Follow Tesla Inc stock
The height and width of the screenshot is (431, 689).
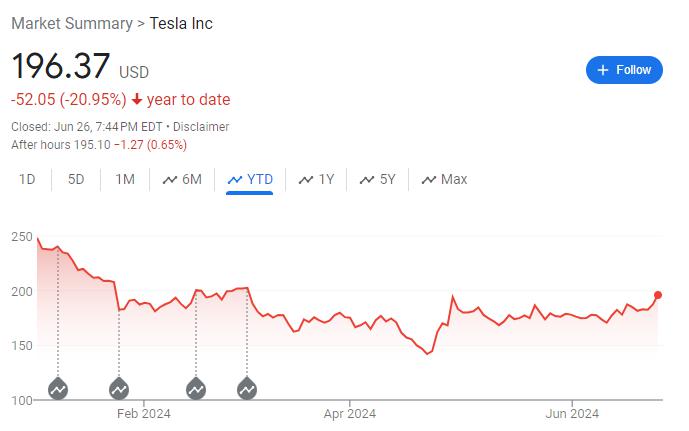[x=624, y=70]
